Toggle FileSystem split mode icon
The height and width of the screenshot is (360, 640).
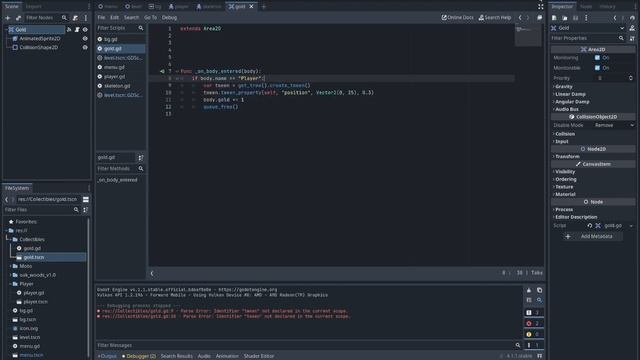86,199
